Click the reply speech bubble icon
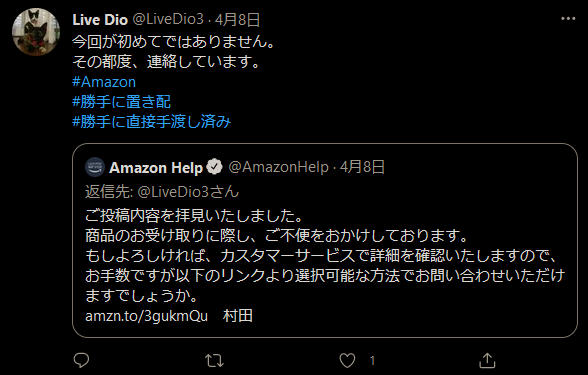Image resolution: width=588 pixels, height=375 pixels. [81, 360]
